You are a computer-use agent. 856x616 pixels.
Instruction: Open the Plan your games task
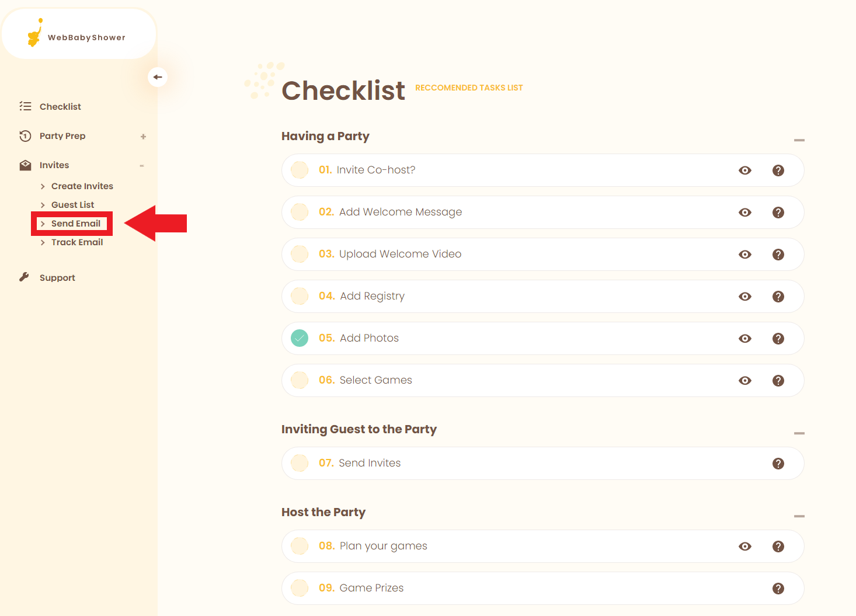click(x=383, y=546)
